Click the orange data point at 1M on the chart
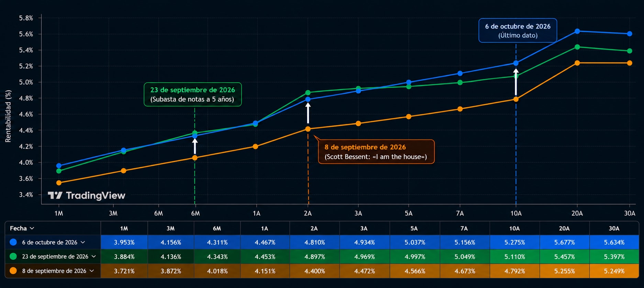The height and width of the screenshot is (288, 644). 59,183
